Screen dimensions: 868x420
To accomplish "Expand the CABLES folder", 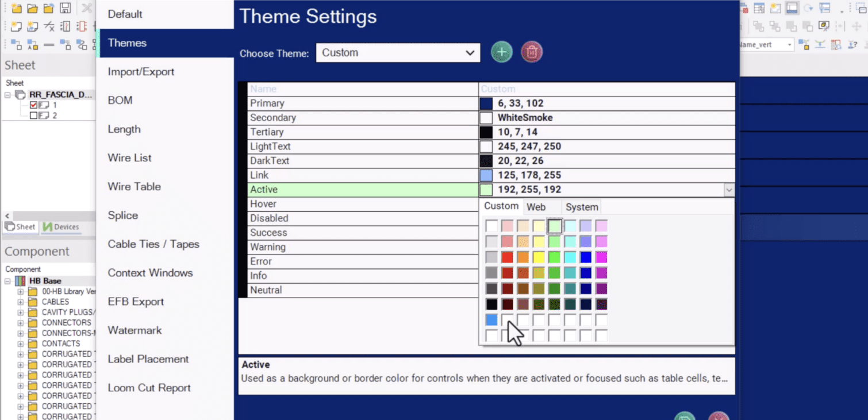I will coord(21,302).
